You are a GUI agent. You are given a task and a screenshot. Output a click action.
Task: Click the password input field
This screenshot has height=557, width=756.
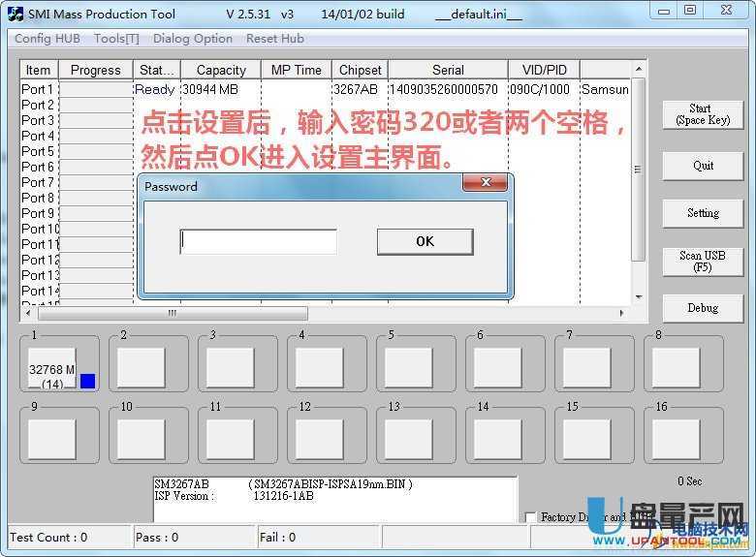click(x=259, y=241)
